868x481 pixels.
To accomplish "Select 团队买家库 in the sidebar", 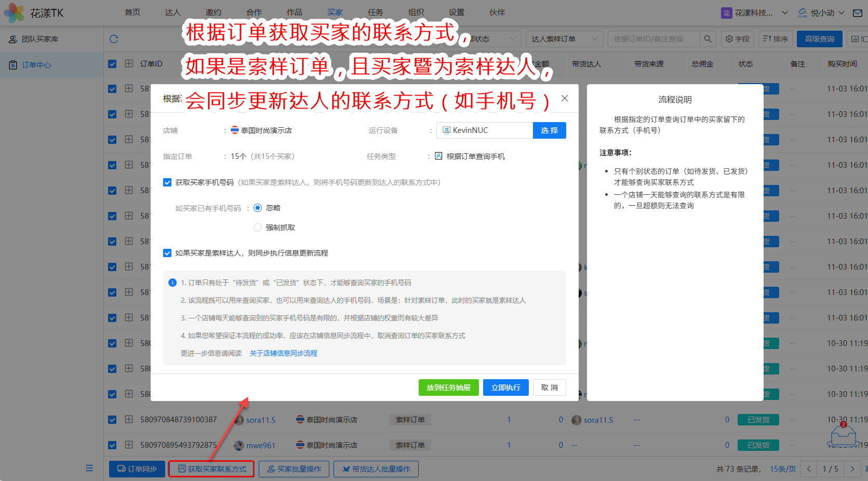I will (40, 39).
